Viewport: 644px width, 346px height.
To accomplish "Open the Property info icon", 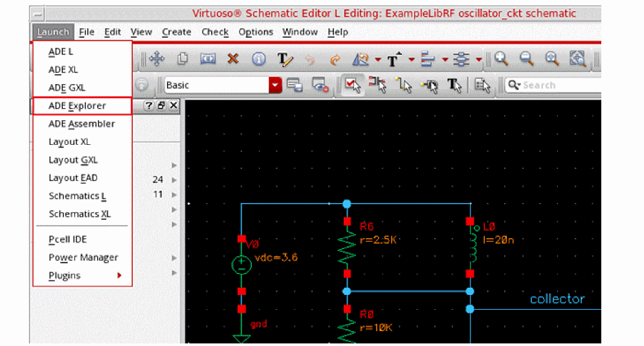I will (259, 59).
